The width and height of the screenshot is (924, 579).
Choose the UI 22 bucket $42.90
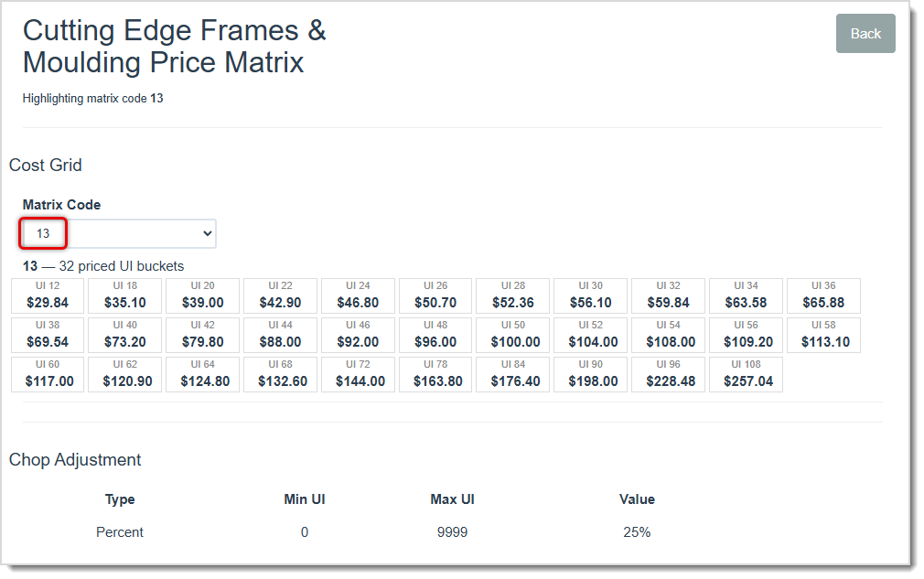tap(281, 295)
